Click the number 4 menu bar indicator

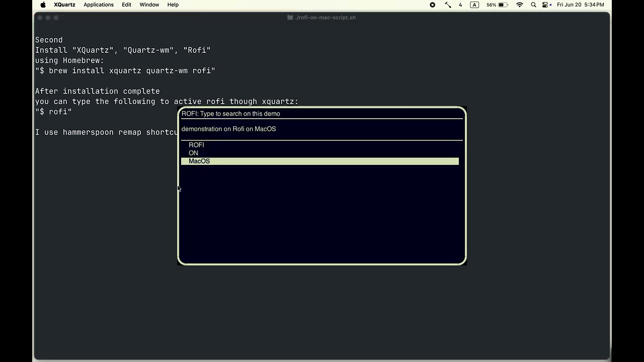[460, 5]
